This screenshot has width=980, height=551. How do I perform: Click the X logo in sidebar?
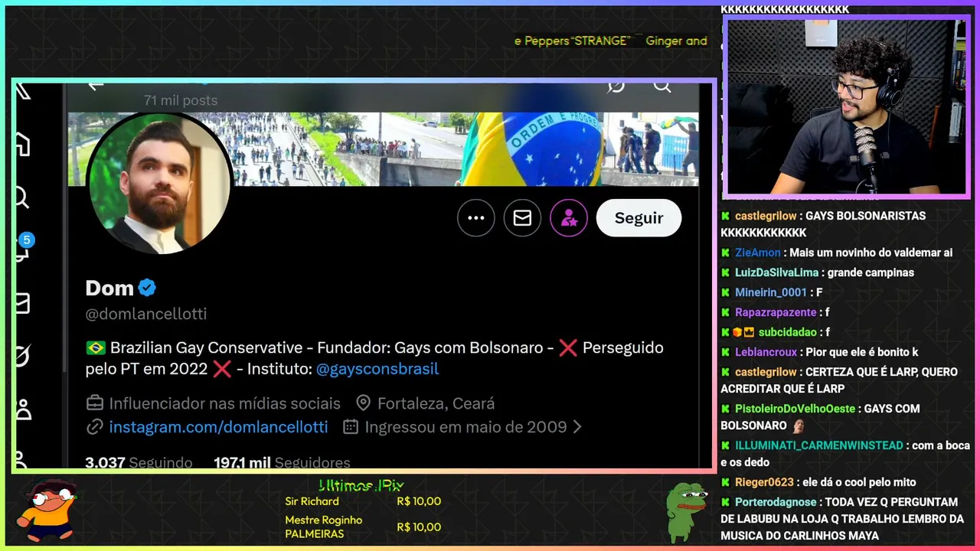tap(23, 91)
